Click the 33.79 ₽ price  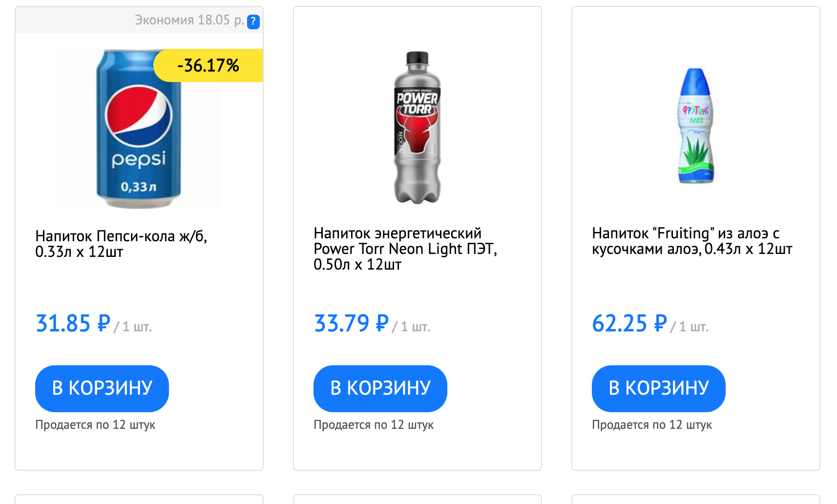click(351, 323)
